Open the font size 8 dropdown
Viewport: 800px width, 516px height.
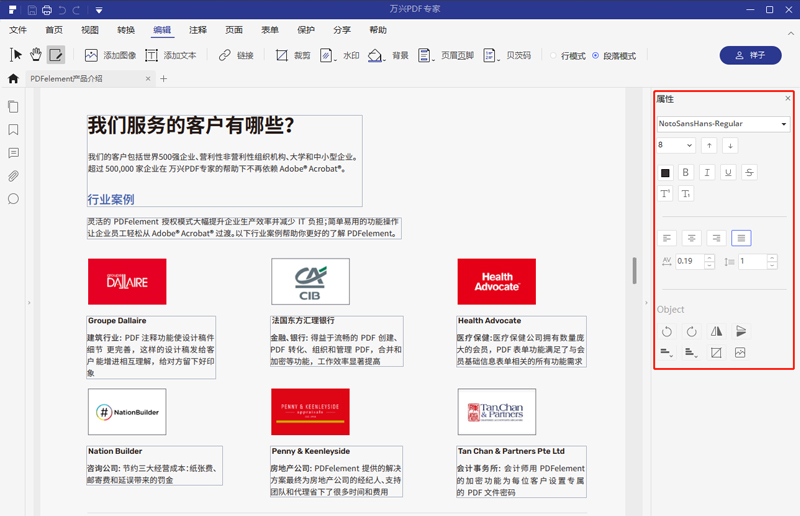[x=676, y=145]
